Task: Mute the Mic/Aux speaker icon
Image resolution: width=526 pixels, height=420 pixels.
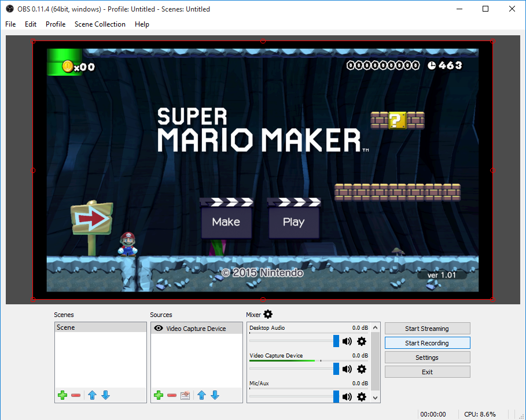Action: [347, 396]
